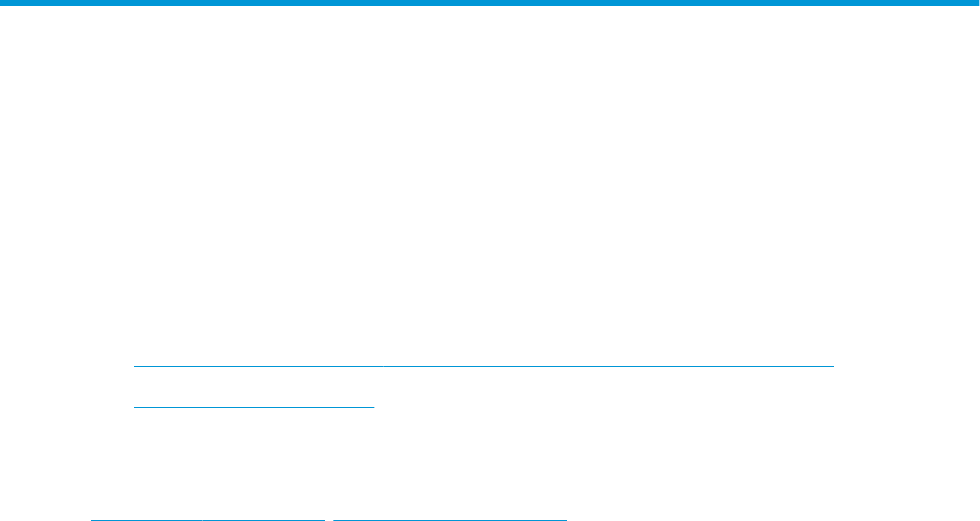Click the blank white page area above the links

(490, 181)
